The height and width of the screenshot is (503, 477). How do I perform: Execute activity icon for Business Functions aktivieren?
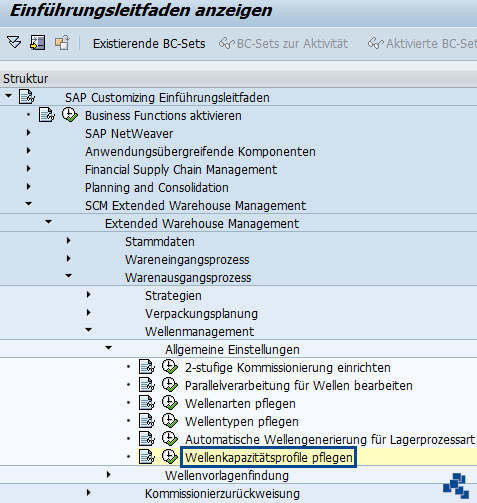click(x=70, y=115)
